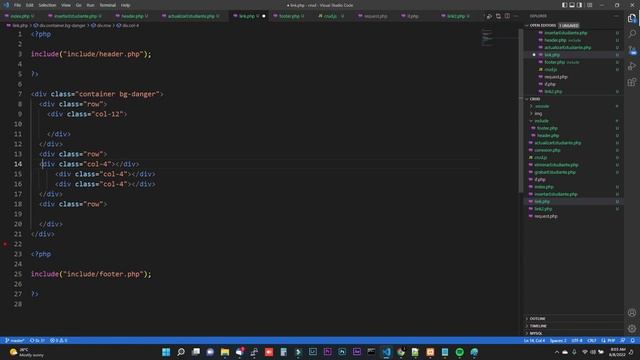Open the Terminal menu

click(108, 5)
